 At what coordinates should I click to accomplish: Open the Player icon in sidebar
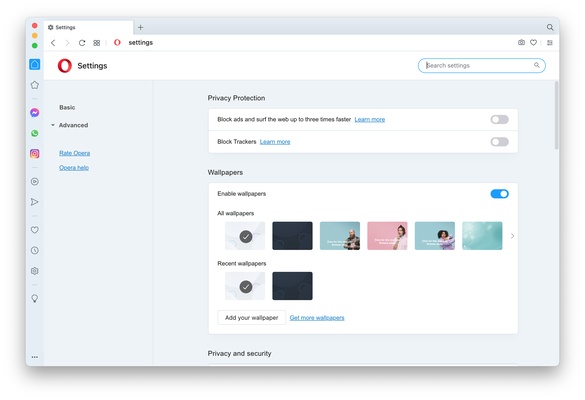click(x=35, y=181)
